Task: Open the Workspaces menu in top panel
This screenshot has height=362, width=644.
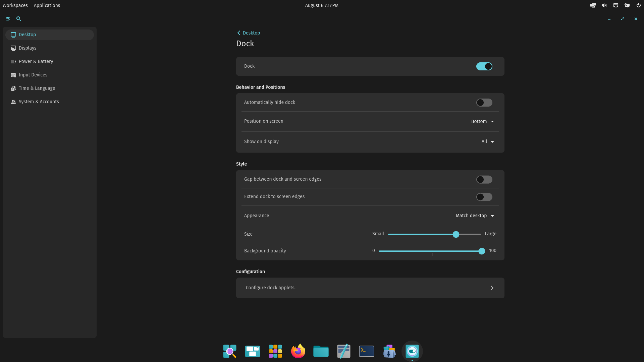Action: pos(15,5)
